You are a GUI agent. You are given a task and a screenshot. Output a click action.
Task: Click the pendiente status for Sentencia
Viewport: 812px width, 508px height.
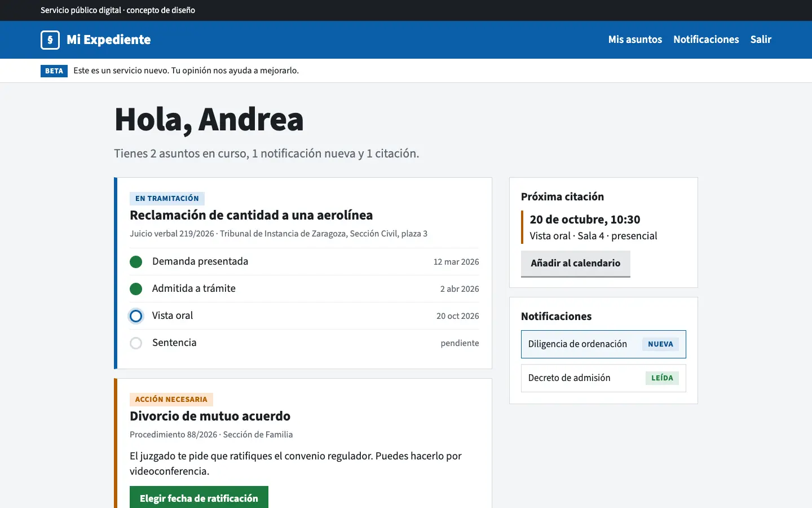460,343
